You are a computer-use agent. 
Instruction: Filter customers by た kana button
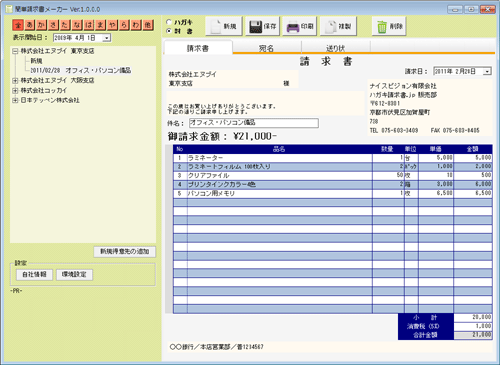pyautogui.click(x=65, y=25)
